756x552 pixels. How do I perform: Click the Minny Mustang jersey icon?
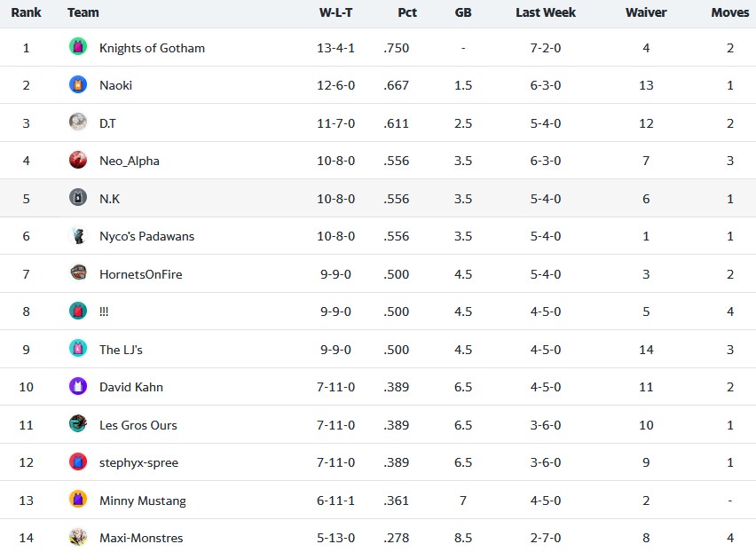[78, 499]
